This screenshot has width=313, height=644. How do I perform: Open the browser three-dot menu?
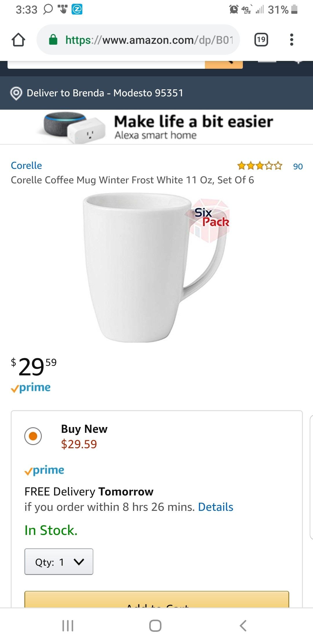(x=292, y=39)
